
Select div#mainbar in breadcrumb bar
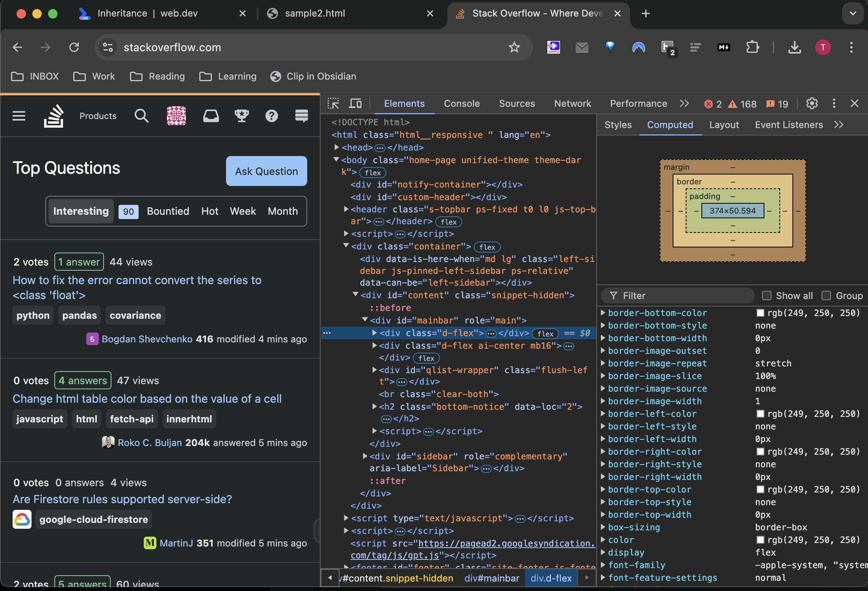click(x=492, y=578)
